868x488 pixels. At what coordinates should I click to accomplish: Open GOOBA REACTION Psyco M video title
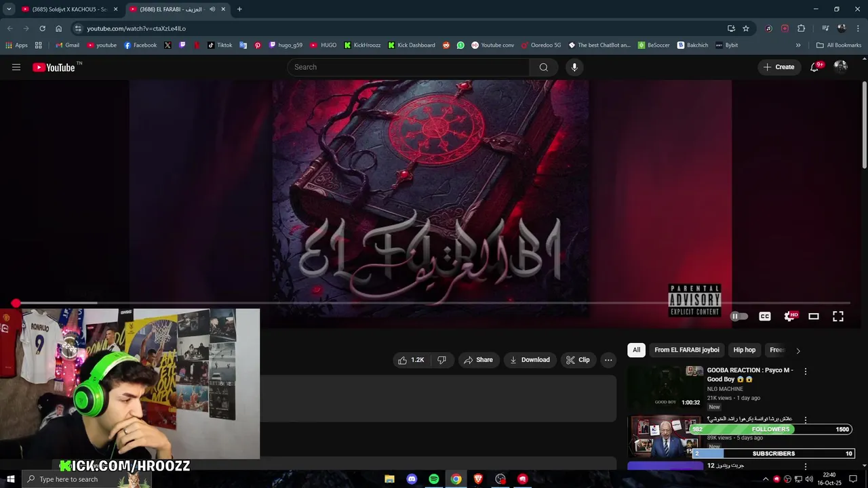pos(750,375)
